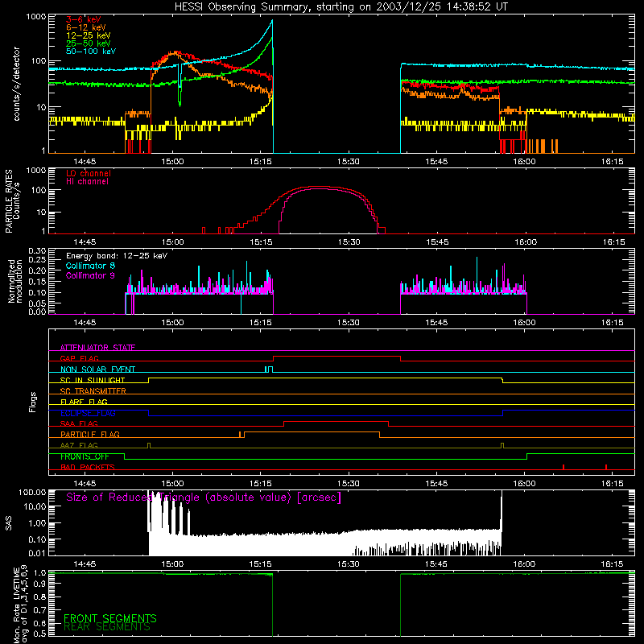
Task: Select the REAR SEGMENTS legend label
Action: pyautogui.click(x=107, y=627)
